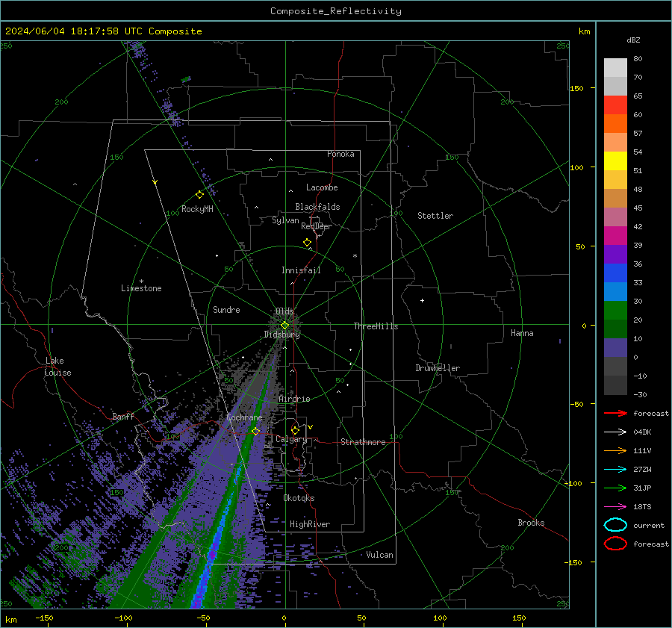The image size is (672, 628).
Task: Select the orange 111V arrow icon
Action: tap(615, 450)
